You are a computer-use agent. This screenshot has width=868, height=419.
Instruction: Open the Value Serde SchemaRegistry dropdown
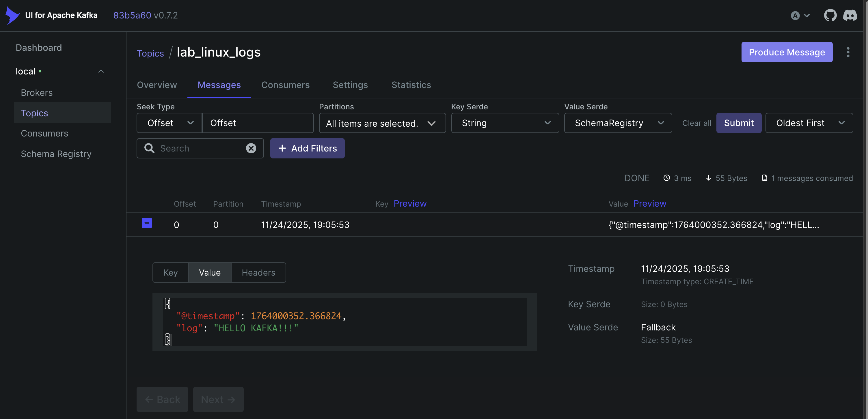click(x=617, y=123)
